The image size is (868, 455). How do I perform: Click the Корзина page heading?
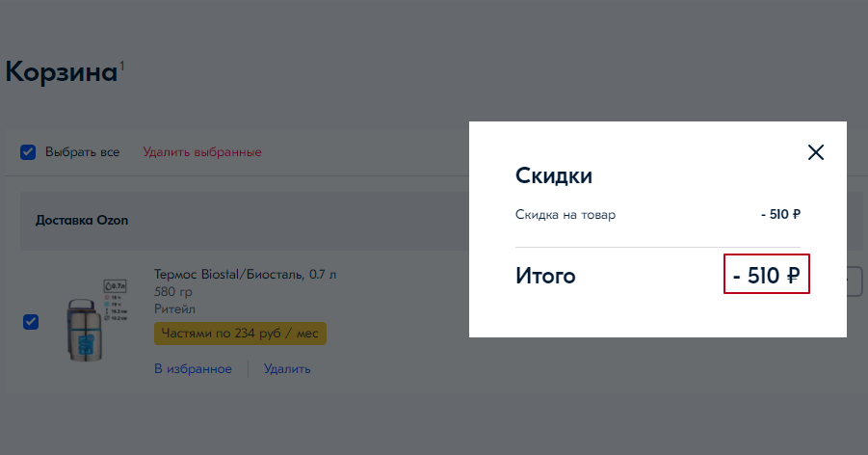coord(61,72)
